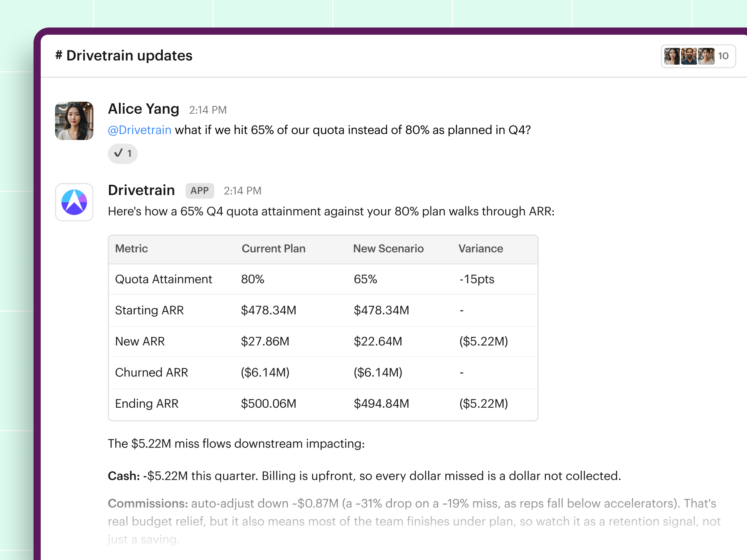Screen dimensions: 747x560
Task: Click "The $5.22M miss flows downstream" line
Action: coord(236,444)
